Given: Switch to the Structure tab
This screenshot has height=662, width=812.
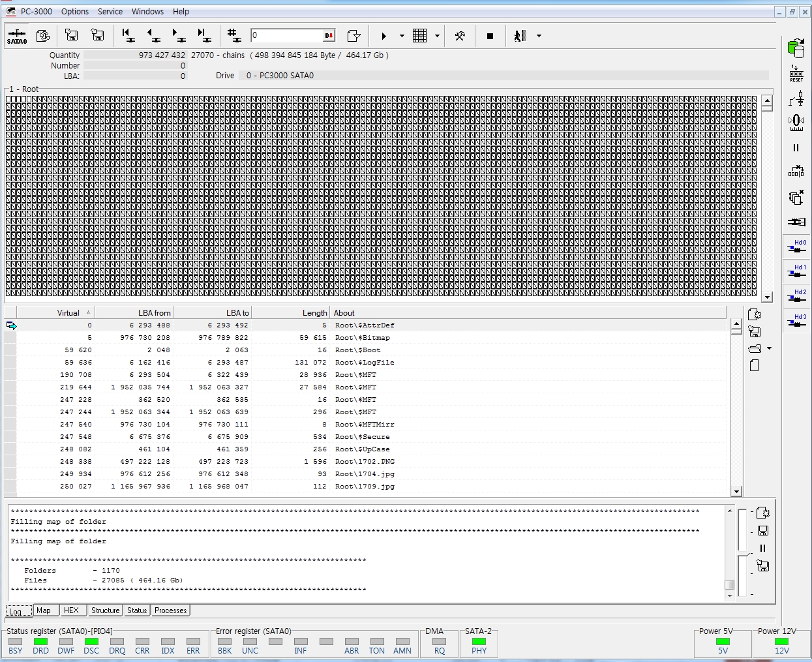Looking at the screenshot, I should [x=105, y=610].
